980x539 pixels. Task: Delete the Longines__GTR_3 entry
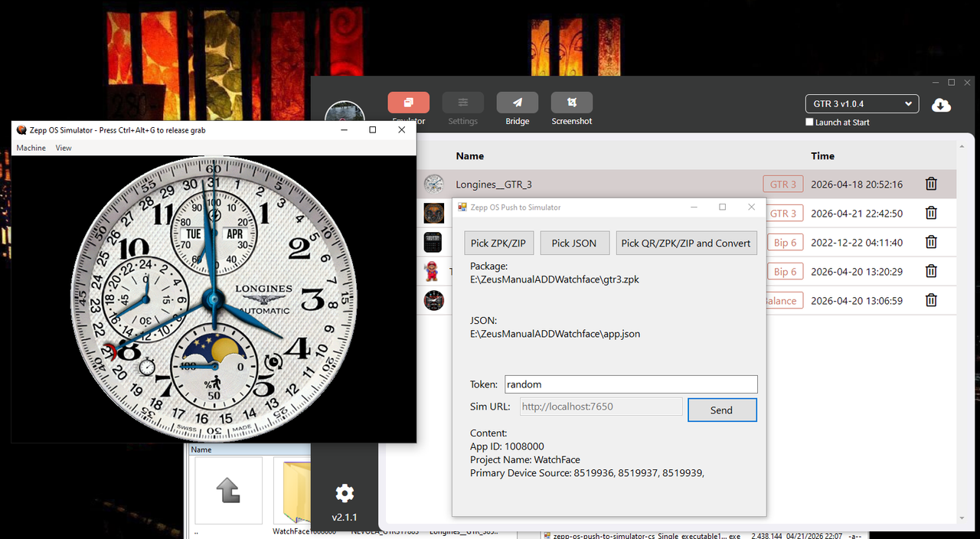tap(931, 184)
